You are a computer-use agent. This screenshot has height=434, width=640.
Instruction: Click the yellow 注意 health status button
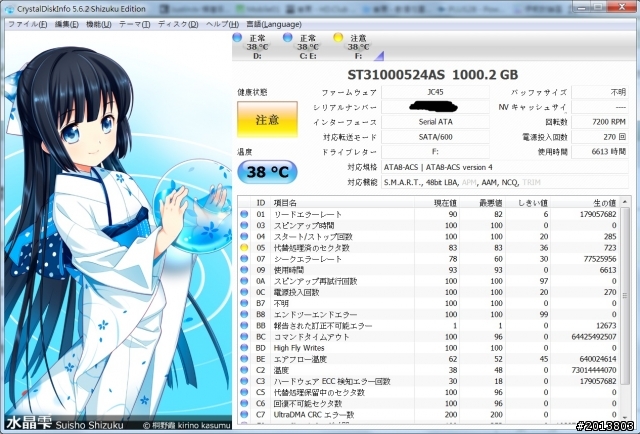click(x=267, y=120)
